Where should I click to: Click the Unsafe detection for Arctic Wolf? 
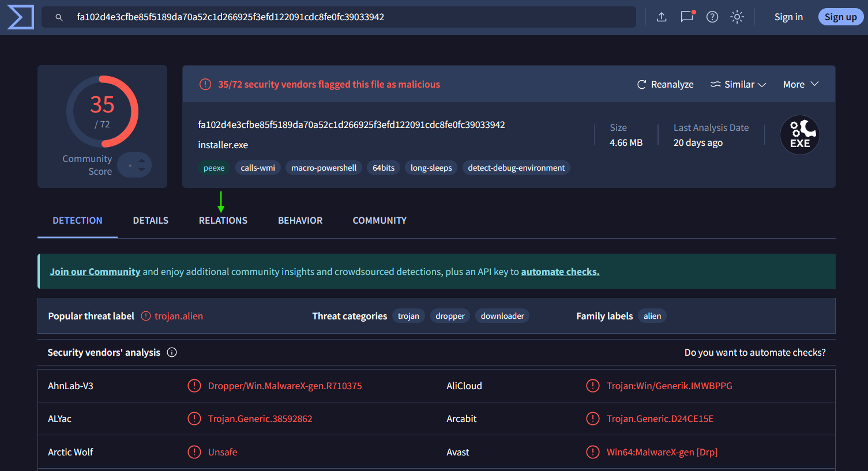223,452
